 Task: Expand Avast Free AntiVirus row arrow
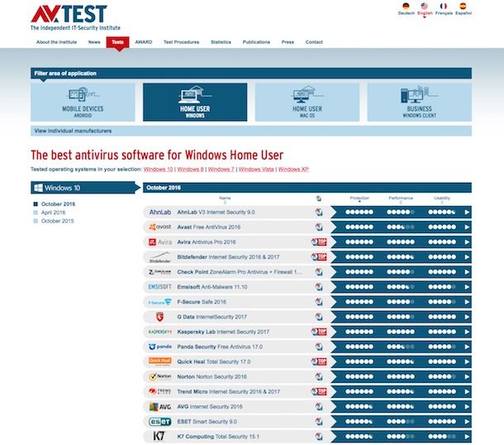click(467, 227)
